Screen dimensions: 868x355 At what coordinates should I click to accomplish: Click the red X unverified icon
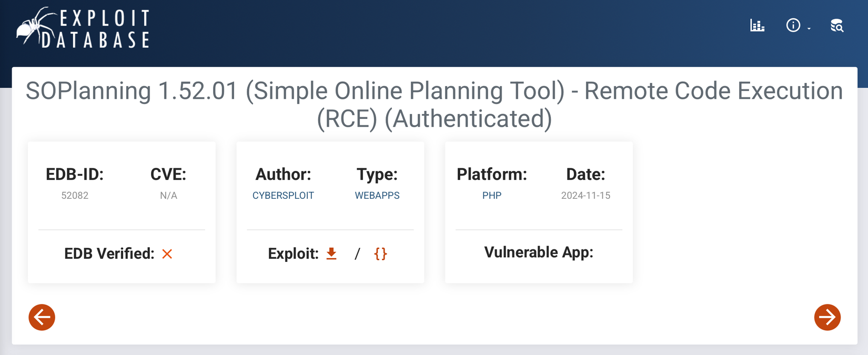(167, 254)
